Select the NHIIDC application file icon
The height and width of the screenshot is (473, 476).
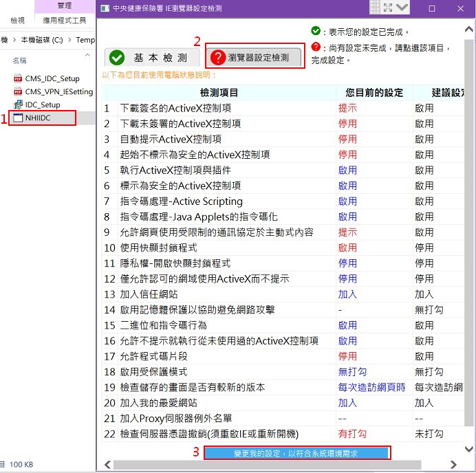pos(18,118)
